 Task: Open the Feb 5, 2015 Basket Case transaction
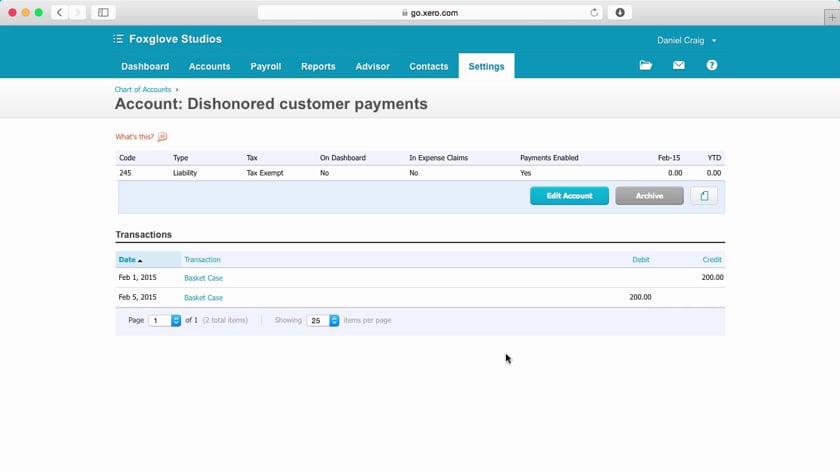click(x=204, y=298)
